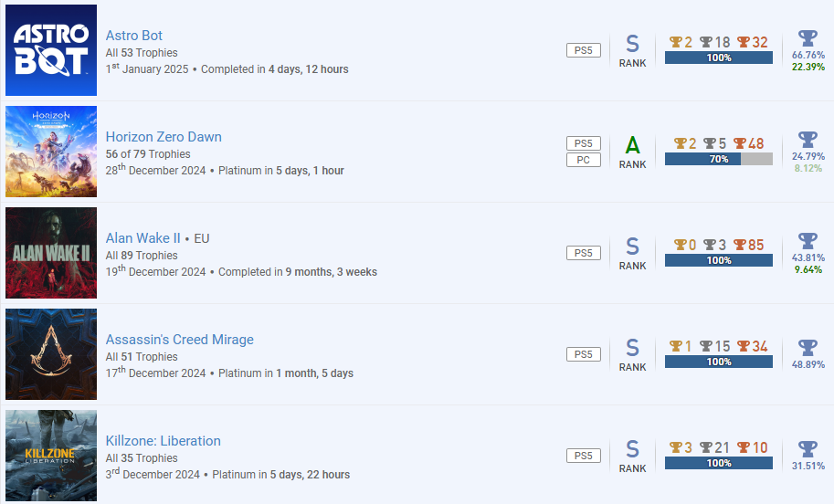The width and height of the screenshot is (834, 504).
Task: Click 'Platinum in 5 days, 22 hours' text
Action: click(x=280, y=475)
